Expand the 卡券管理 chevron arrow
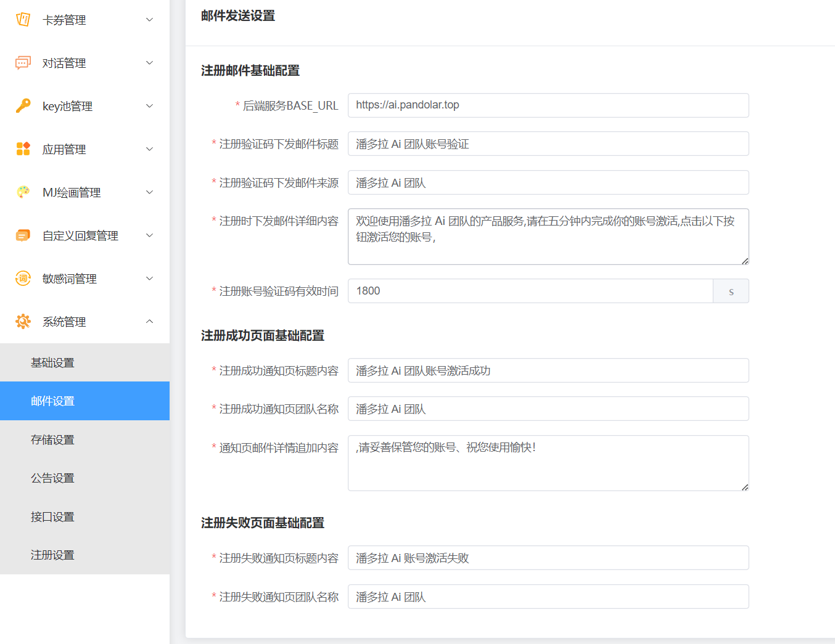This screenshot has height=644, width=835. coord(149,20)
